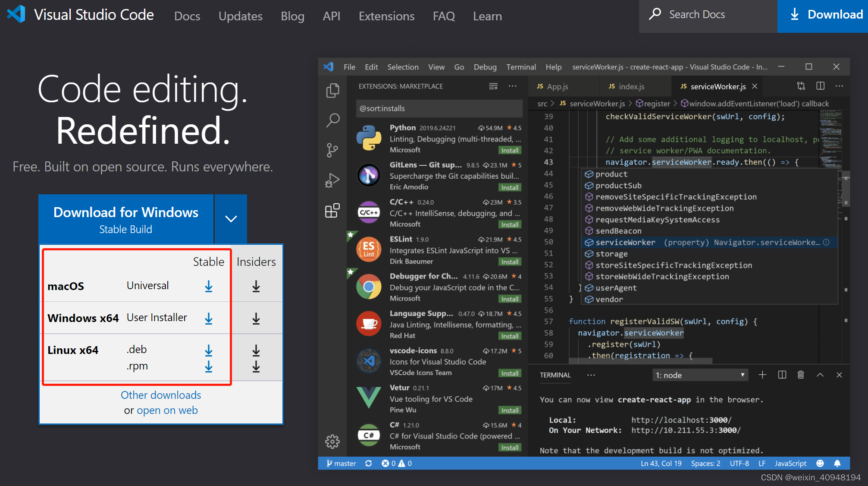Expand the download options chevron dropdown

[231, 219]
